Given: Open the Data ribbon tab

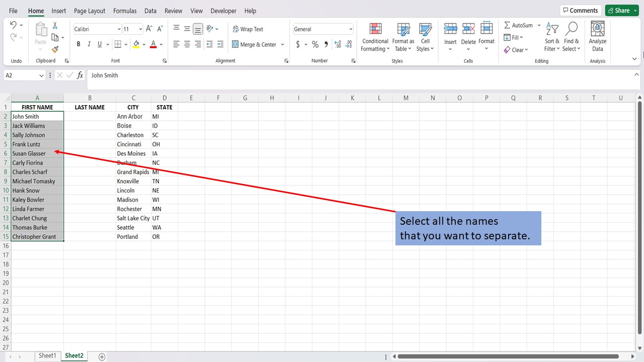Looking at the screenshot, I should (x=150, y=11).
